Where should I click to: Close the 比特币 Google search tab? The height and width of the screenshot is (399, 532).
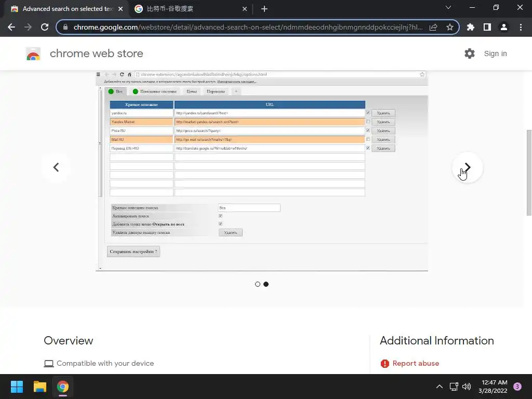tap(245, 9)
